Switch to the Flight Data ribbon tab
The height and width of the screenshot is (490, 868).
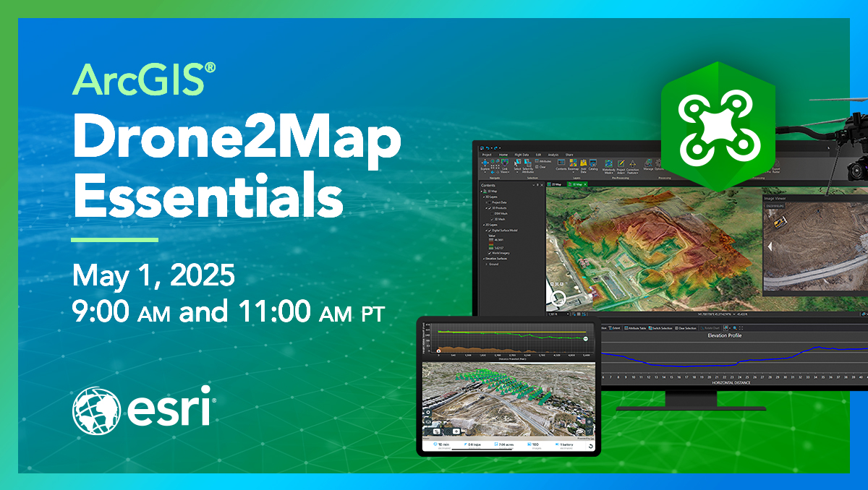tap(522, 155)
